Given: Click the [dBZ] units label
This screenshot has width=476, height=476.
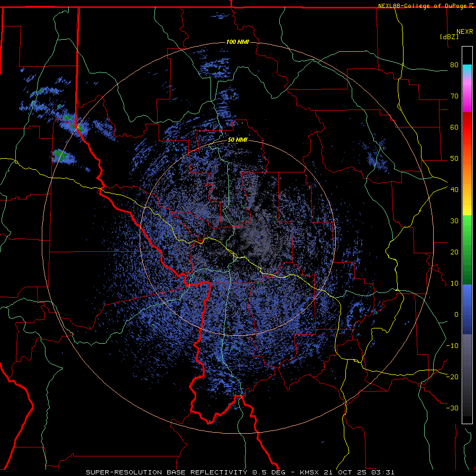Looking at the screenshot, I should (449, 36).
